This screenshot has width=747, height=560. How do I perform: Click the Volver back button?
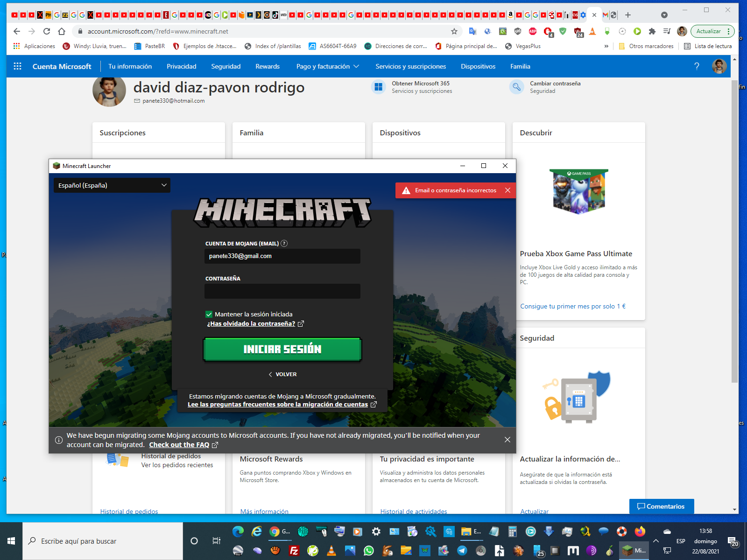[x=282, y=374]
